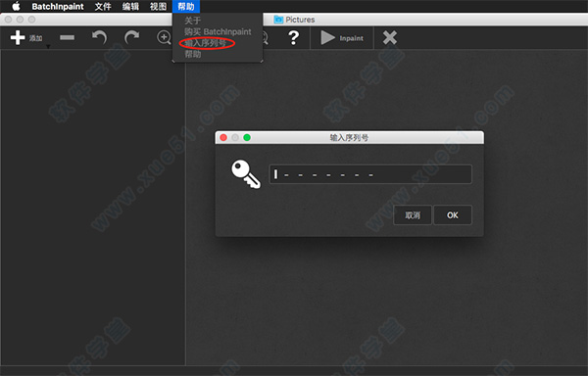588x376 pixels.
Task: Click the Remove (minus) toolbar icon
Action: point(67,37)
